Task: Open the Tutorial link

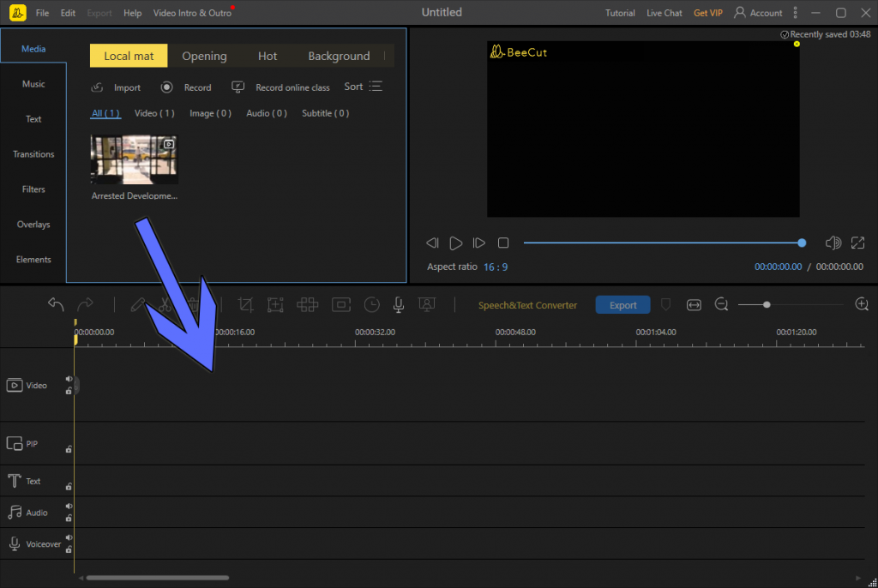Action: (620, 13)
